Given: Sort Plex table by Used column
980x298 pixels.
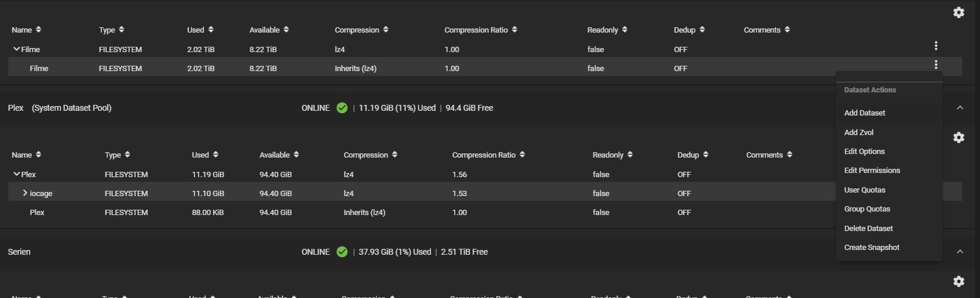Looking at the screenshot, I should tap(205, 155).
